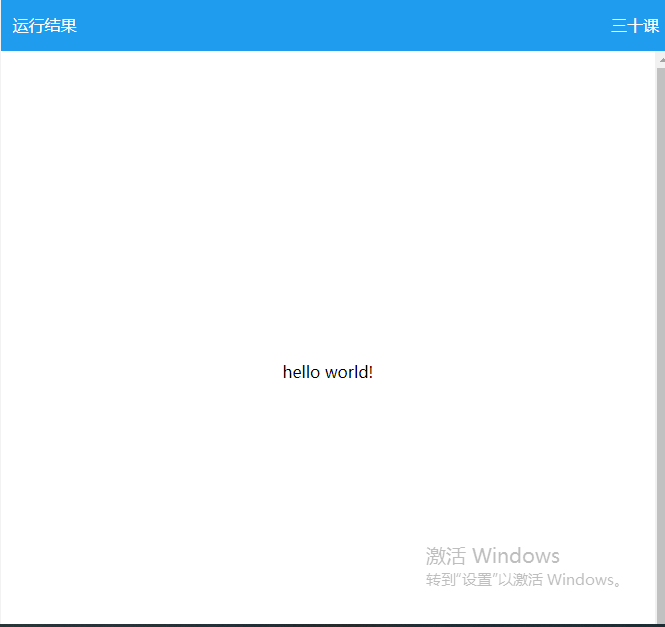Click "Windows" in the large watermark heading
This screenshot has height=627, width=665.
(x=515, y=556)
